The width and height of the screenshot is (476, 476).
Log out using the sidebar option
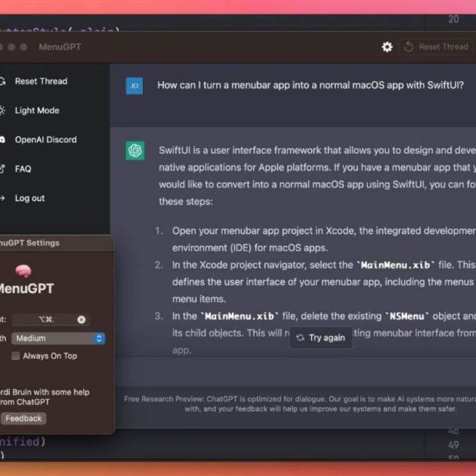29,198
